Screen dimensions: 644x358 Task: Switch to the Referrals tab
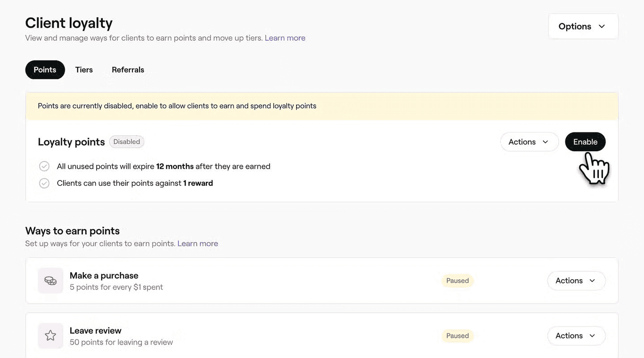click(x=128, y=70)
